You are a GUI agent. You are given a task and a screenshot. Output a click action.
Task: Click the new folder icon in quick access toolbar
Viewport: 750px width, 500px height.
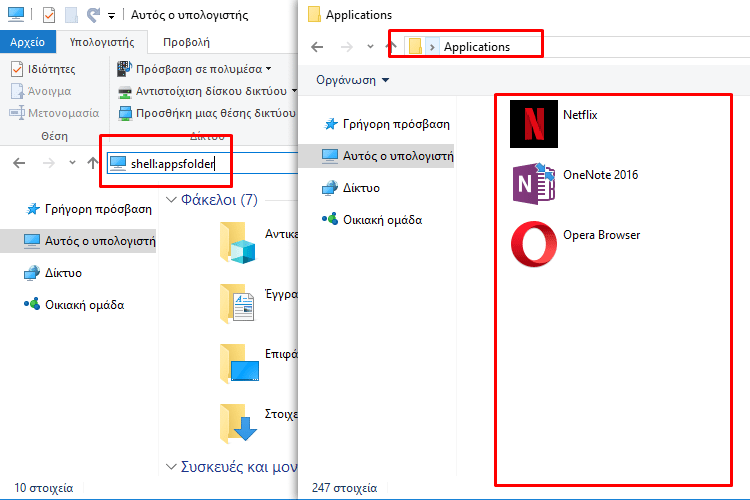pyautogui.click(x=71, y=15)
